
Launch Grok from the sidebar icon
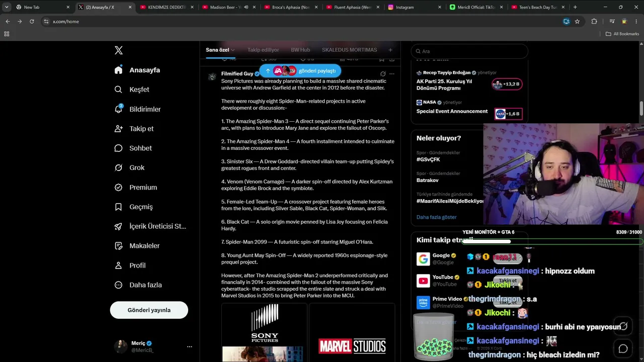118,168
